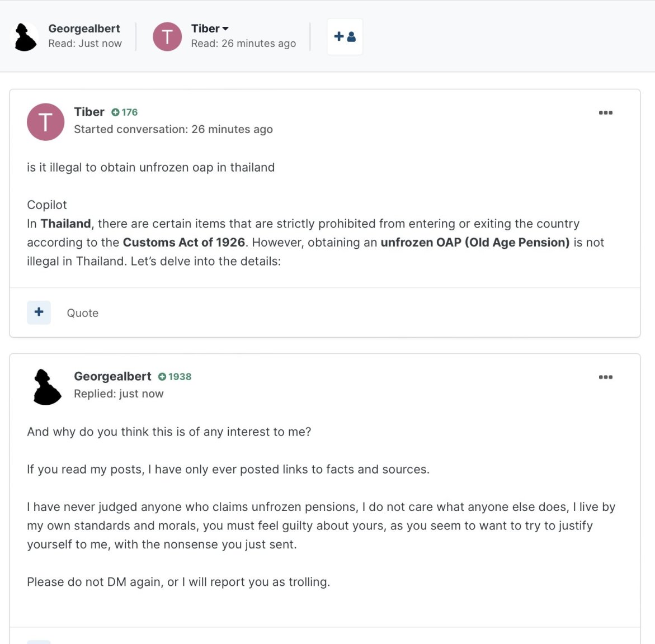Click the 'Replied: just now' timestamp
This screenshot has height=644, width=655.
[x=119, y=394]
